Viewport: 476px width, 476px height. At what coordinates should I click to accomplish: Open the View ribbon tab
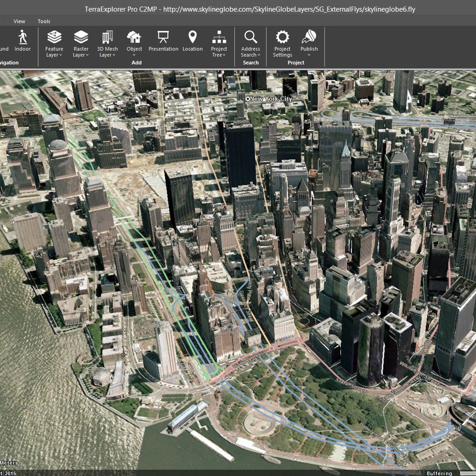tap(19, 21)
